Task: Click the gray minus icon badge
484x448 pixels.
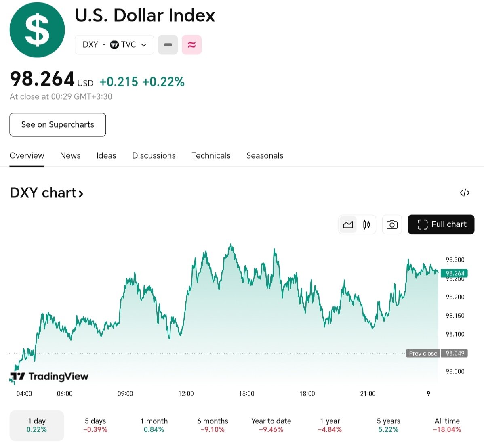Action: [x=168, y=45]
